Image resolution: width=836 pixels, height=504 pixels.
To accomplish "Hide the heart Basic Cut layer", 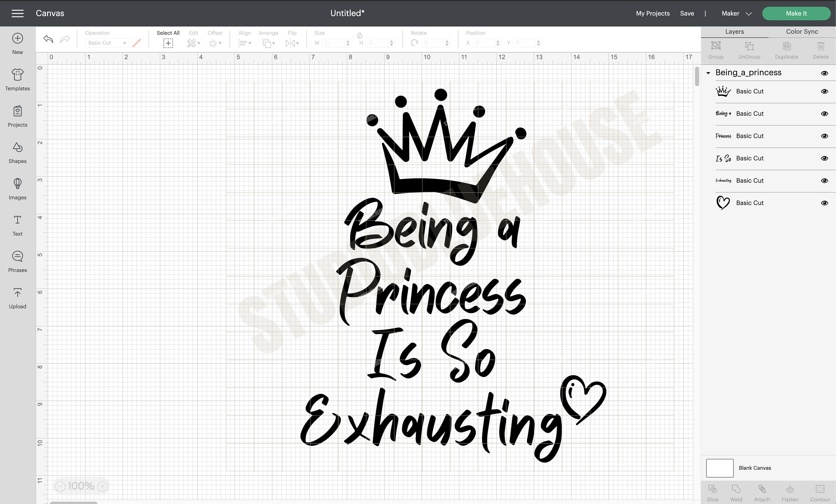I will click(x=824, y=203).
